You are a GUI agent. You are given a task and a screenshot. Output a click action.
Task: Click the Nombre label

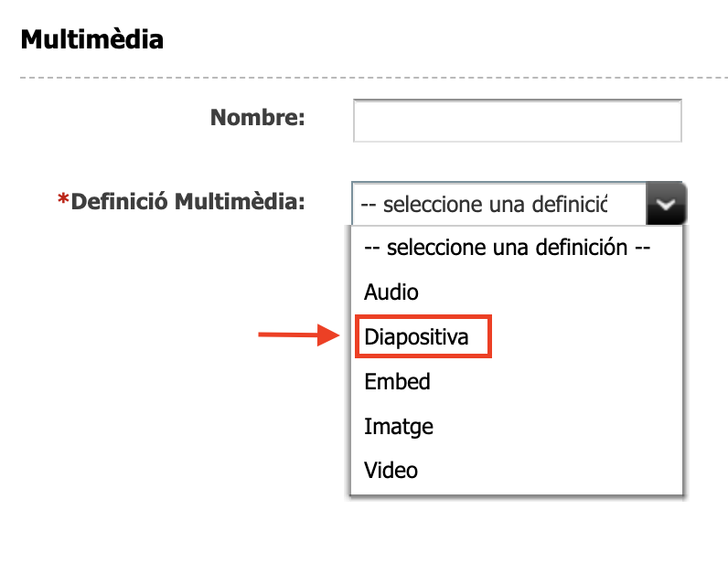257,118
